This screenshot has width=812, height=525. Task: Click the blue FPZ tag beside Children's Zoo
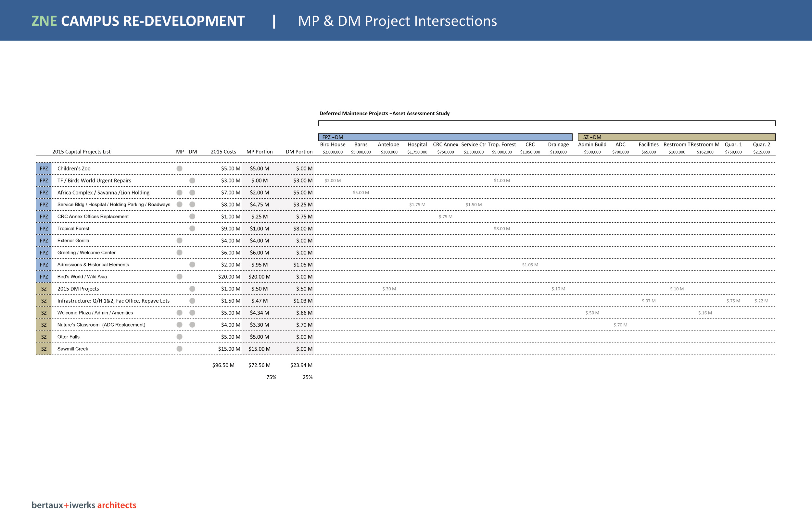[44, 169]
